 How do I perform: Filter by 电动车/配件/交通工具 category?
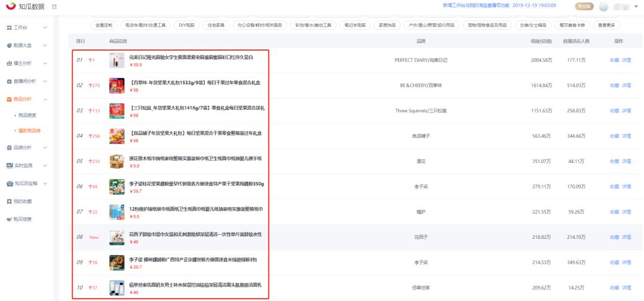pos(145,25)
